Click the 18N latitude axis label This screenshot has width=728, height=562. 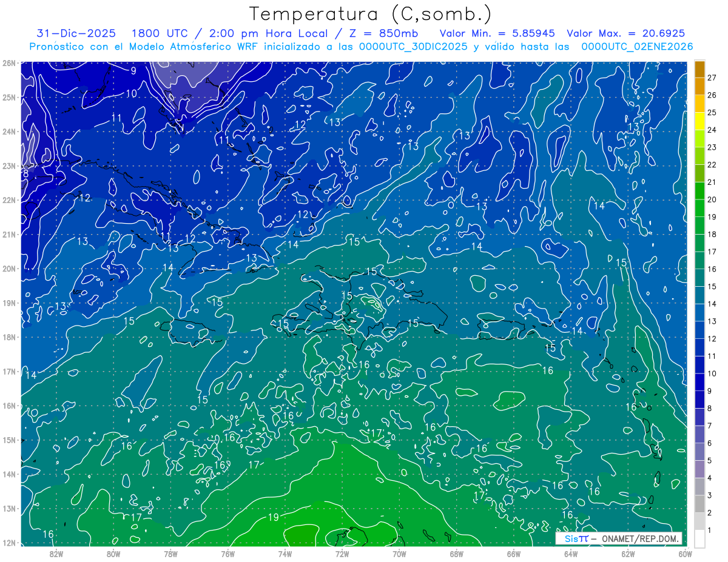pos(9,336)
